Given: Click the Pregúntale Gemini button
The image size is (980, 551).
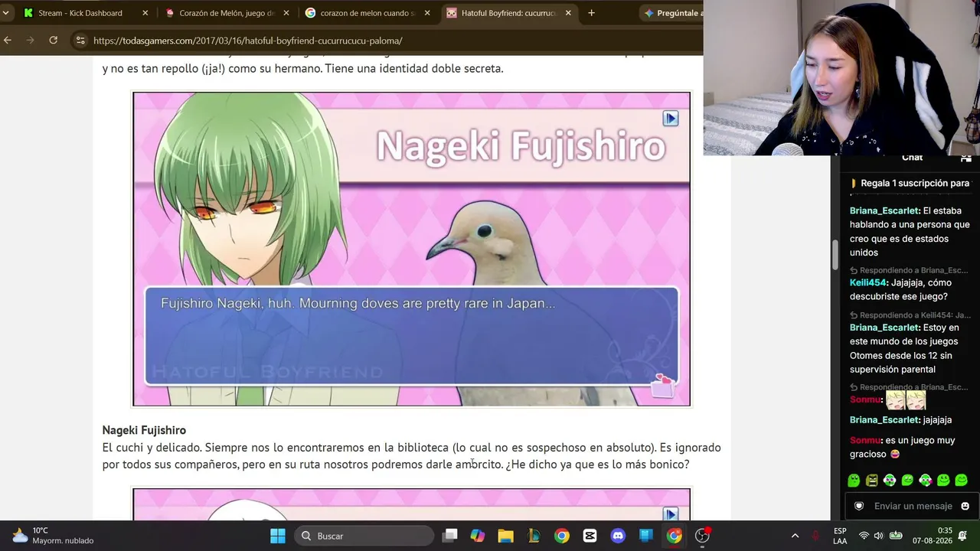Looking at the screenshot, I should 671,13.
